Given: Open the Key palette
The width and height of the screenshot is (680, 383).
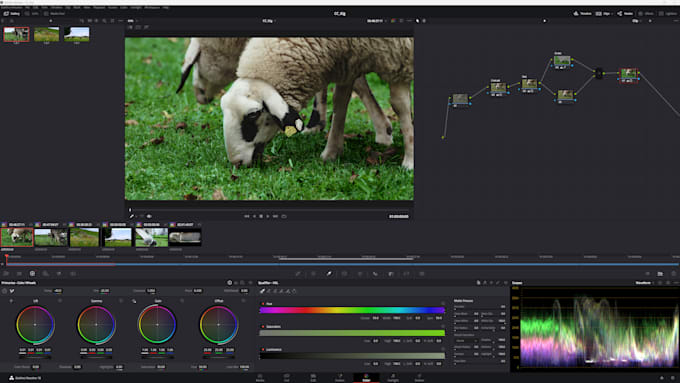Looking at the screenshot, I should [x=406, y=274].
